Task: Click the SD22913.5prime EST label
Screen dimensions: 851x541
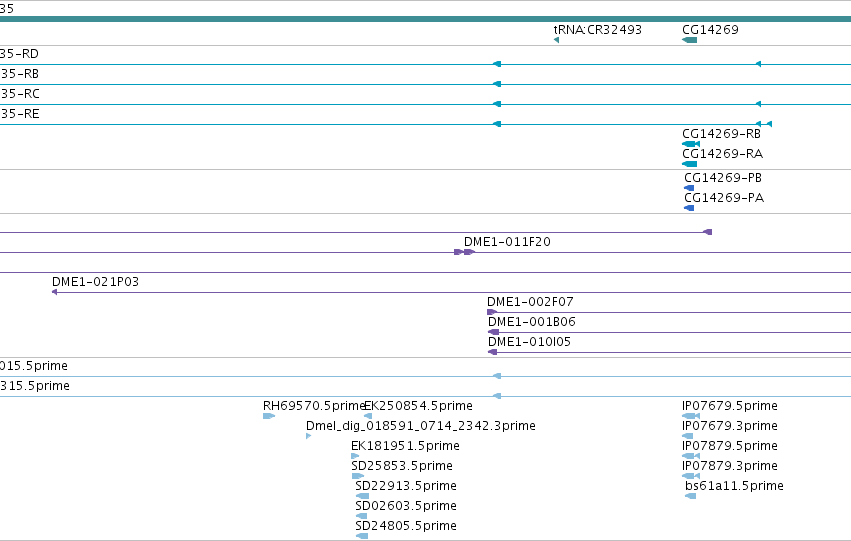Action: pos(406,486)
